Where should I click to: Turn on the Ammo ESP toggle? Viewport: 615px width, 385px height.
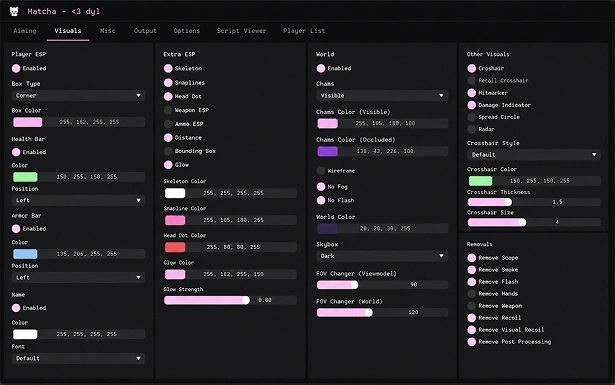168,124
